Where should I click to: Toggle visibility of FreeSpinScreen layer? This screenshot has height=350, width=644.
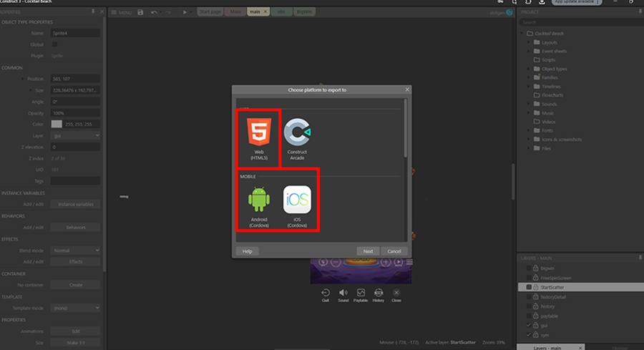[529, 278]
